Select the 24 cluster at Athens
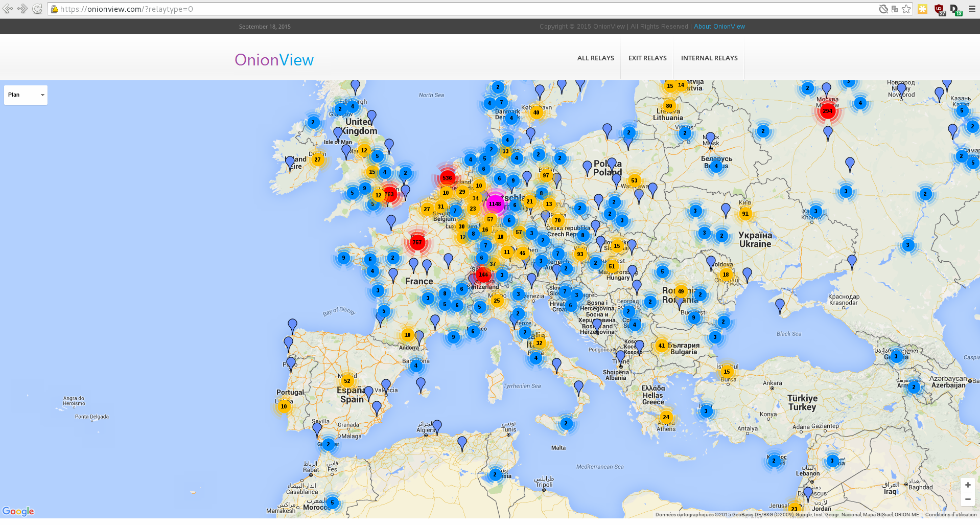Viewport: 980px width, 525px height. click(666, 417)
